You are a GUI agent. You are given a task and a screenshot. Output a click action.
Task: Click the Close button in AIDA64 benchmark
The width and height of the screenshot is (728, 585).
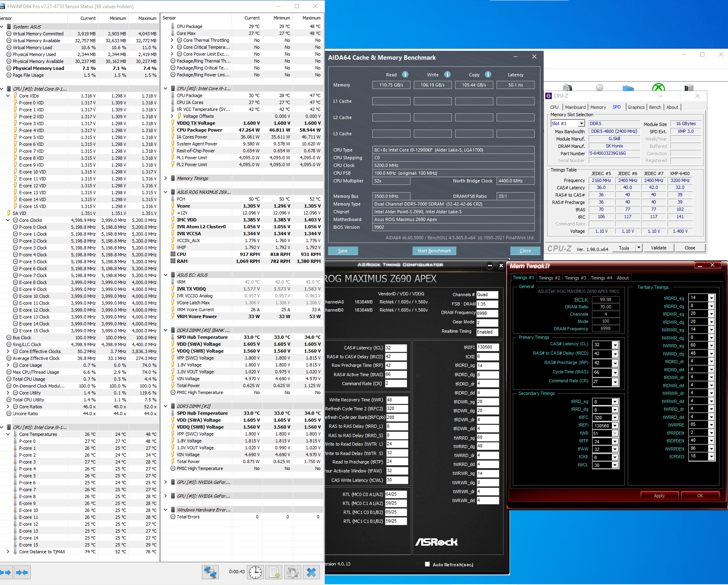click(525, 251)
